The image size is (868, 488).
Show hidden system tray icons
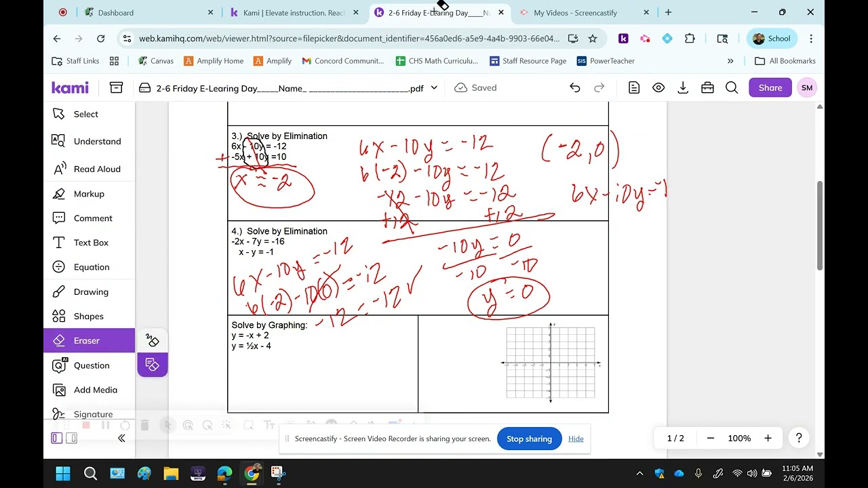coord(639,473)
